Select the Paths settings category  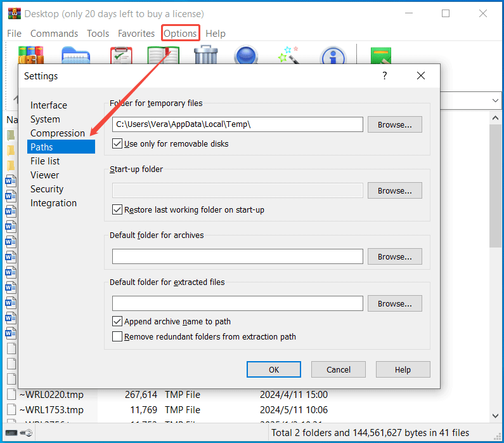[61, 147]
